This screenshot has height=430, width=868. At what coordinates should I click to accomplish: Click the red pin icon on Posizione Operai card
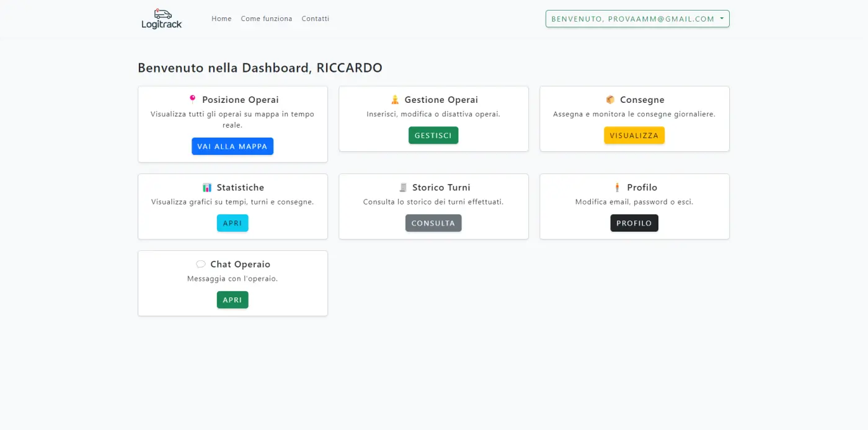194,99
